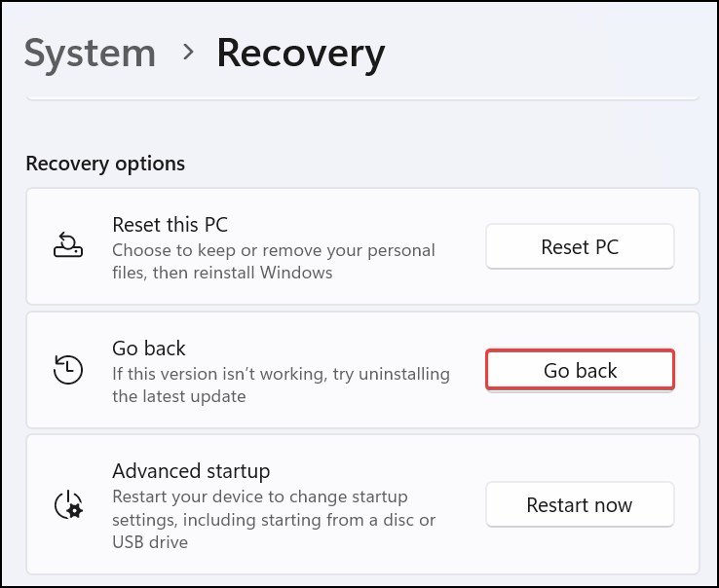
Task: Select the "Reset this PC" title text
Action: [x=170, y=225]
